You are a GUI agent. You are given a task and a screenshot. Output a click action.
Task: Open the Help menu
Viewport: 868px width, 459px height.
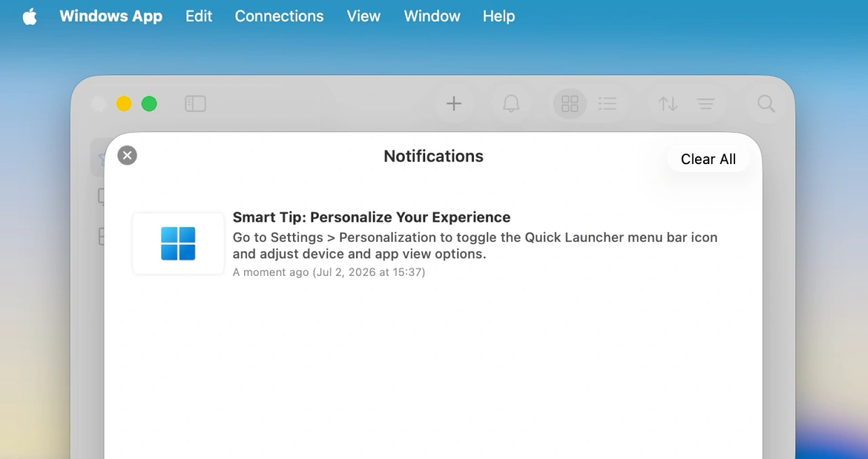[499, 16]
